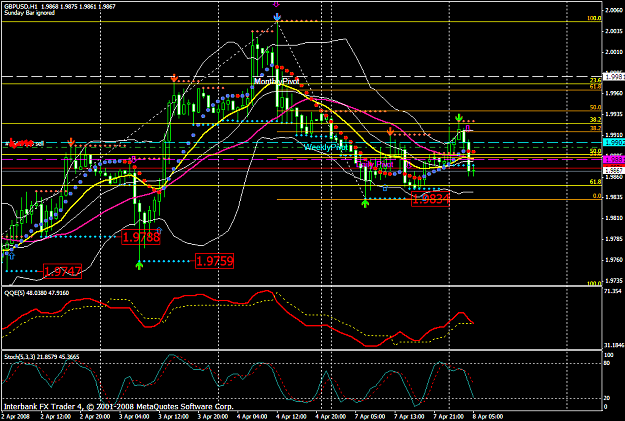The height and width of the screenshot is (421, 625).
Task: Click the 7 Apr 21:00 time label
Action: pyautogui.click(x=449, y=417)
